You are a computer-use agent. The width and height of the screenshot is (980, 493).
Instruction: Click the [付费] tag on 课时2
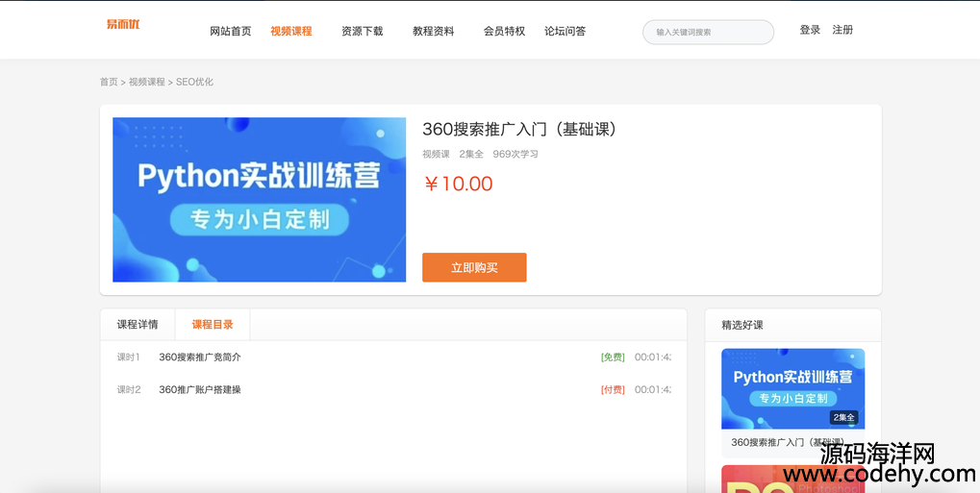[x=613, y=390]
